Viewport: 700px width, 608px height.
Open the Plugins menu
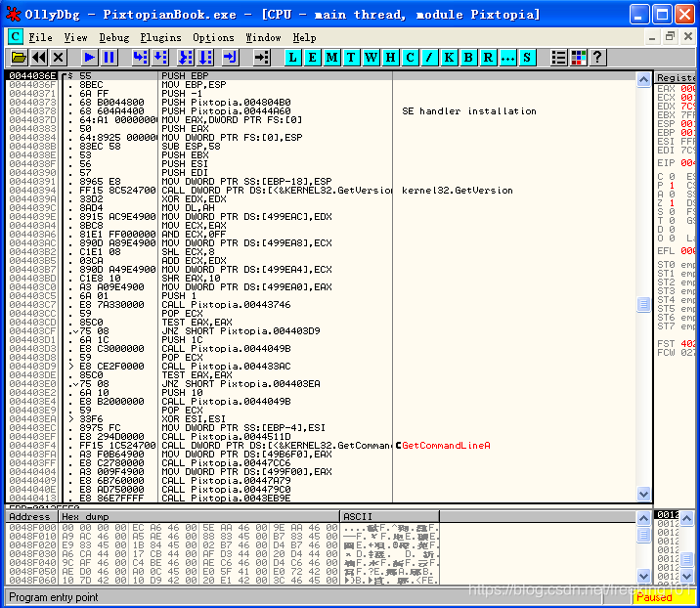(160, 37)
